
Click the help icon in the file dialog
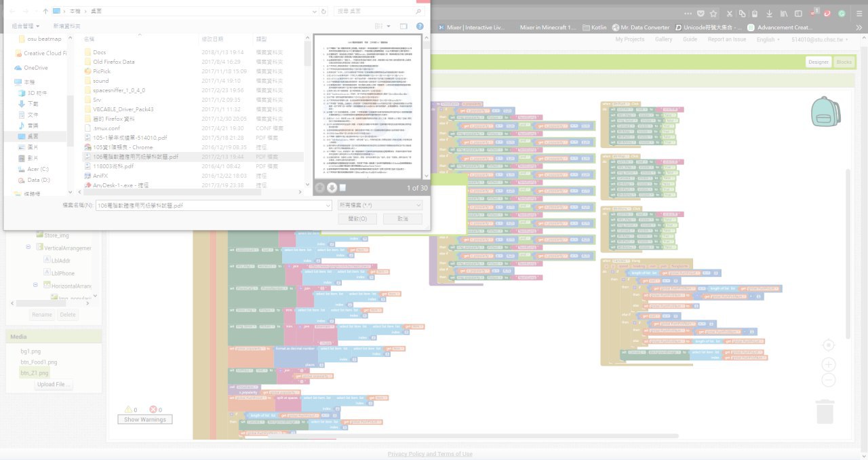click(420, 26)
